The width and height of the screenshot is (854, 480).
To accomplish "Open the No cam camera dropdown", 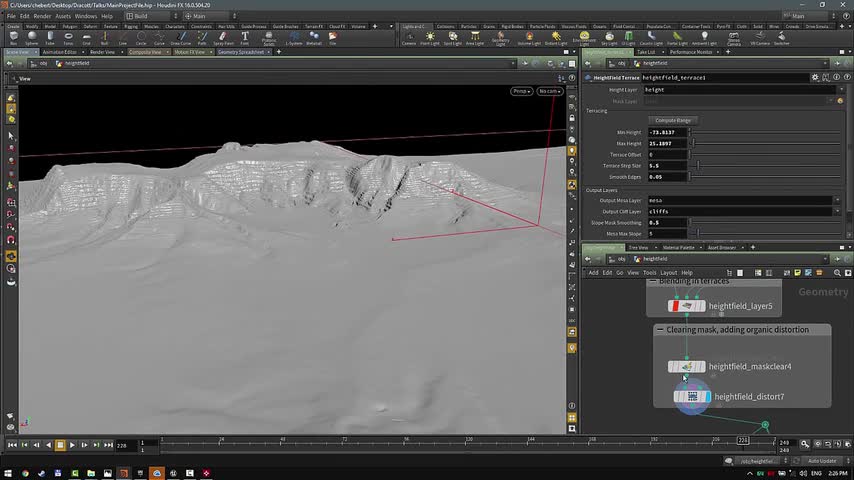I will (549, 91).
